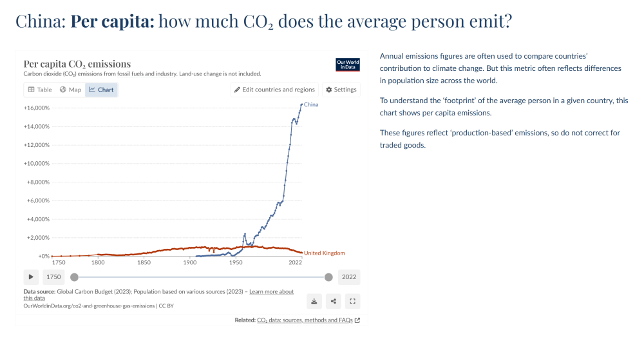Click the Our World in Data logo
Image resolution: width=644 pixels, height=341 pixels.
(x=348, y=64)
